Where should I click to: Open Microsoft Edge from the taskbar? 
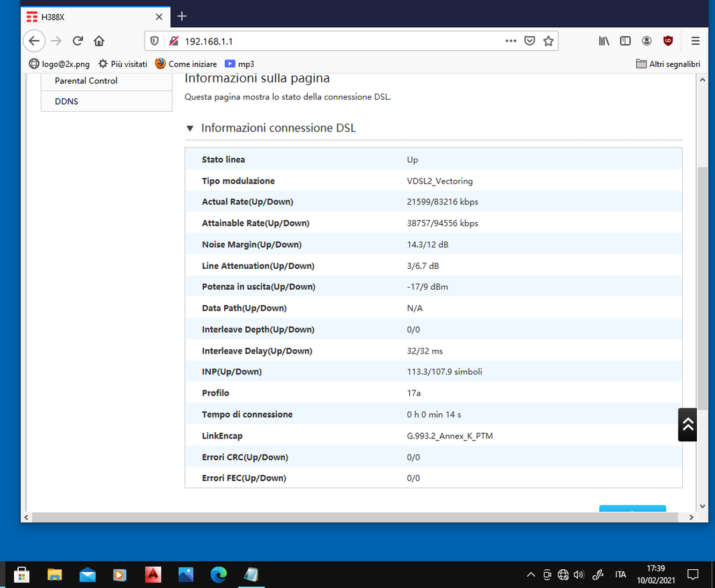point(219,575)
